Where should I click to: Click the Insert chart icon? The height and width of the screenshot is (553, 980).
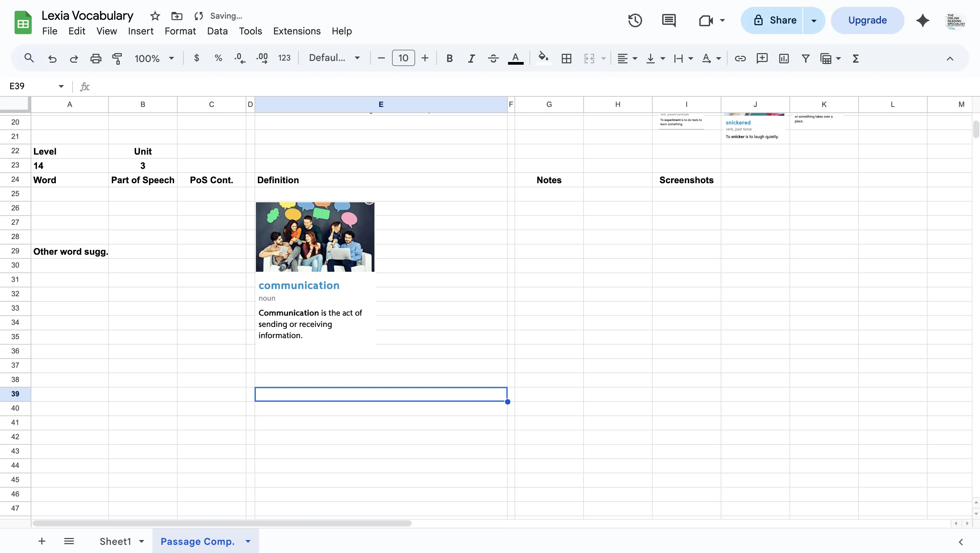784,58
